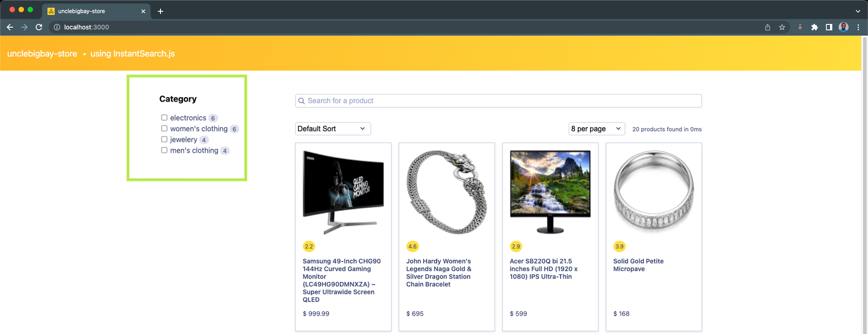Screen dimensions: 868x334
Task: Open the Samsung curved monitor image
Action: pos(343,192)
